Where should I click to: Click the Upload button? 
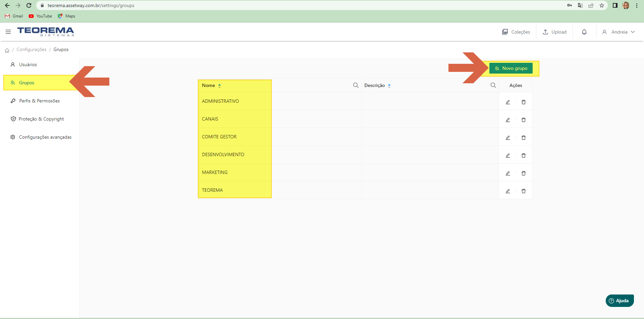(554, 32)
